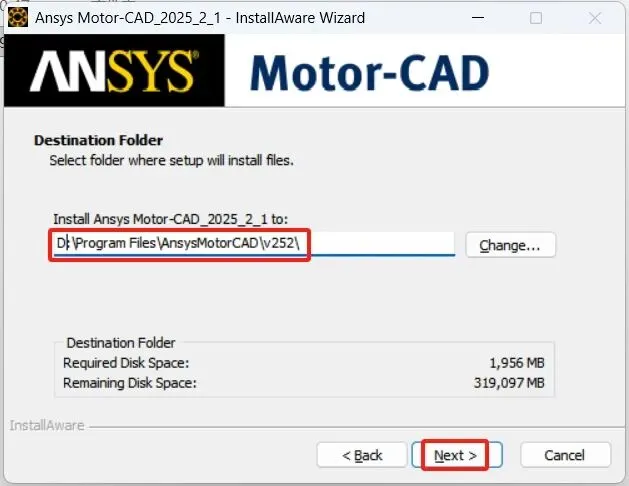Select the 'Destination Folder' heading text
This screenshot has height=486, width=629.
98,140
